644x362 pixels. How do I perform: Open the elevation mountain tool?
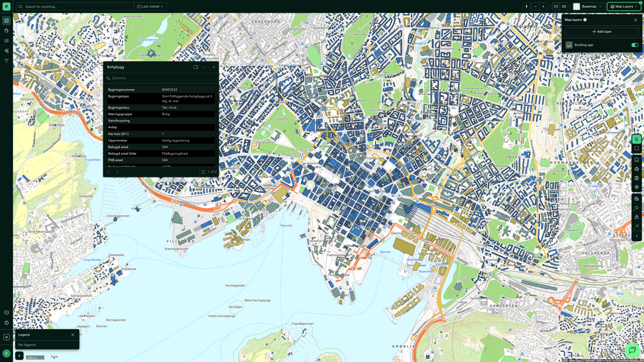(x=637, y=217)
